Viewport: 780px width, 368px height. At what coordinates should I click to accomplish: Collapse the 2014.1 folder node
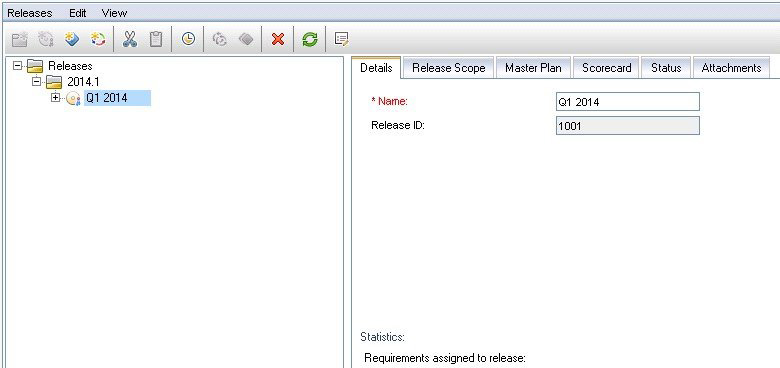pos(36,82)
